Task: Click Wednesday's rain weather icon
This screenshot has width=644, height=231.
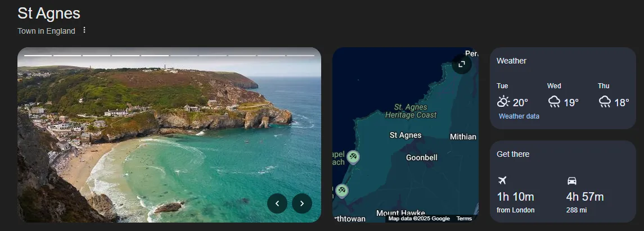Action: coord(554,102)
